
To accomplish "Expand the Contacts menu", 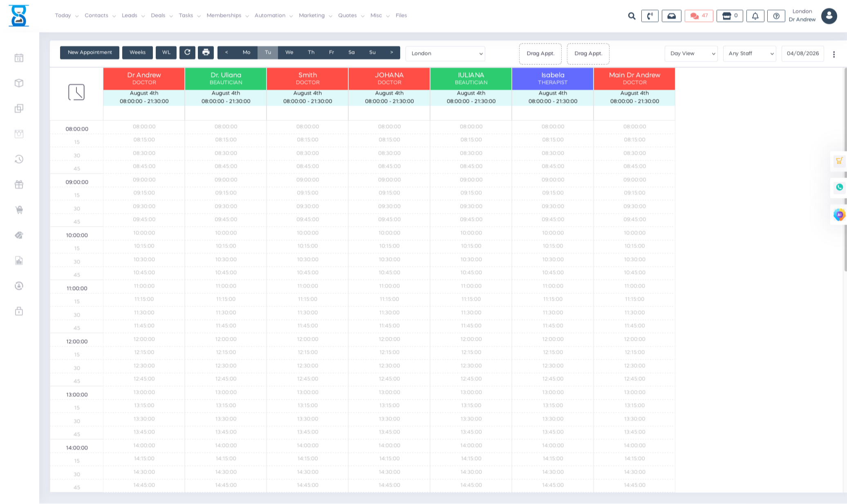I will coord(100,16).
